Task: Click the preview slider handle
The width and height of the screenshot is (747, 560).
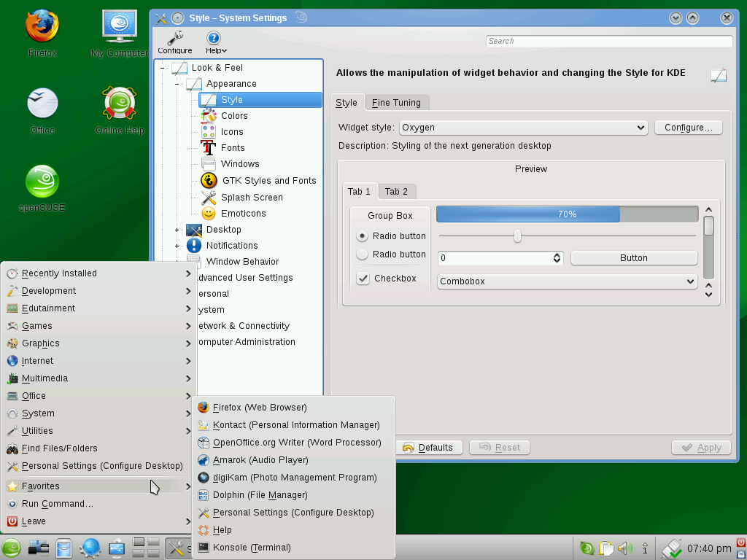Action: 517,236
